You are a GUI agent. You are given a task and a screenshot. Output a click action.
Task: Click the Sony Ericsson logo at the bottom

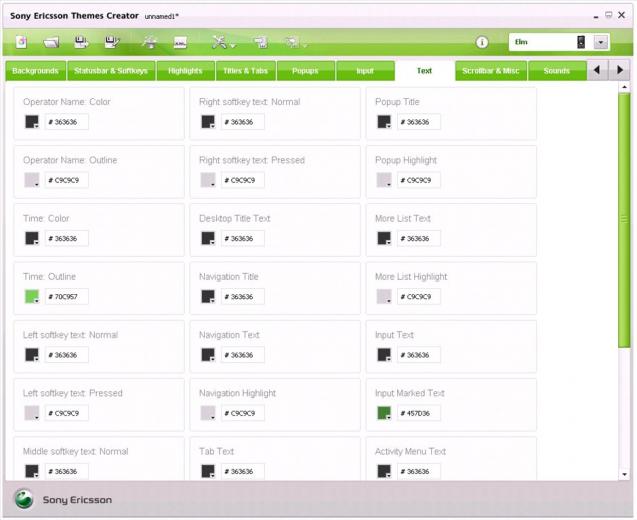(x=24, y=499)
